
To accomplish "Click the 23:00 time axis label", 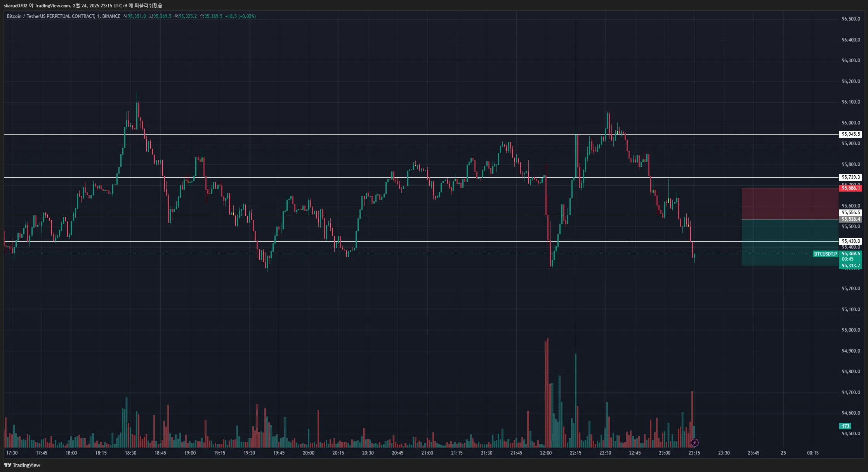I will [x=665, y=453].
